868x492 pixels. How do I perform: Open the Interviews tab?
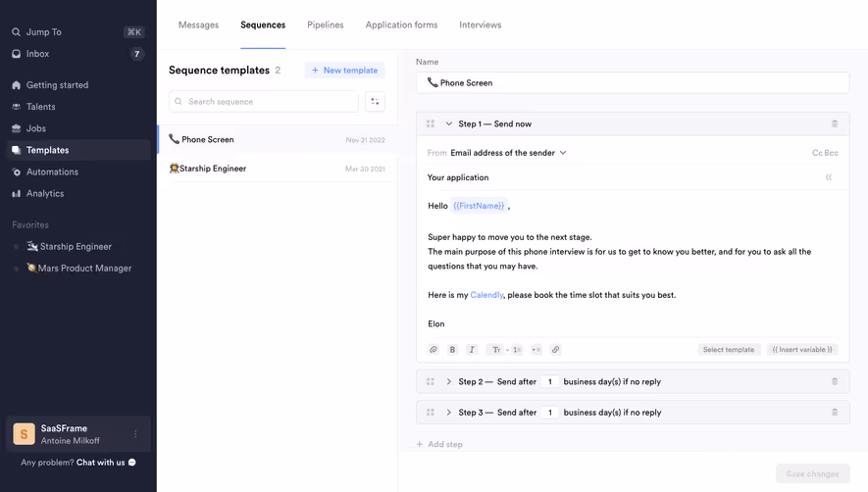(480, 25)
